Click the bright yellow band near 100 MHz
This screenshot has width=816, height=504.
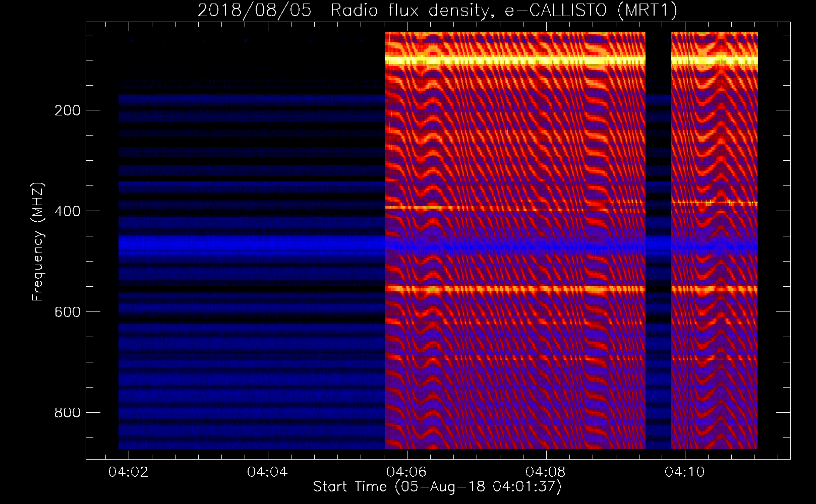515,60
